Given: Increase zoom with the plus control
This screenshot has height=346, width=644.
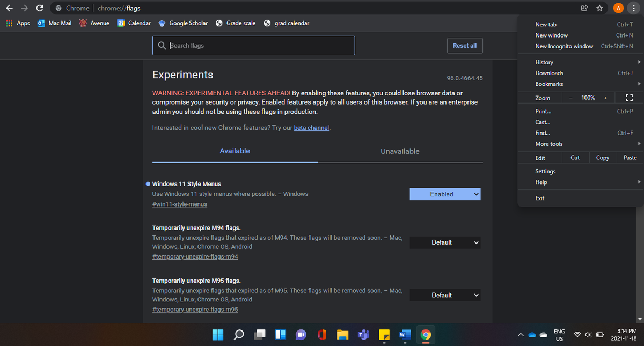Looking at the screenshot, I should tap(605, 98).
